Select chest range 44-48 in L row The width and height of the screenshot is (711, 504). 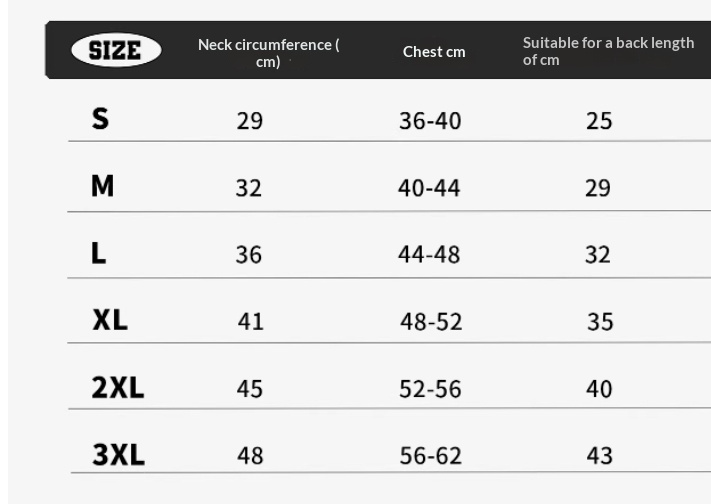tap(429, 255)
